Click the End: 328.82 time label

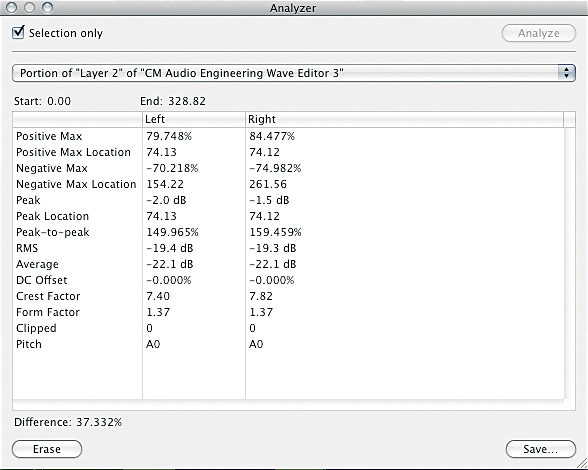click(x=173, y=101)
